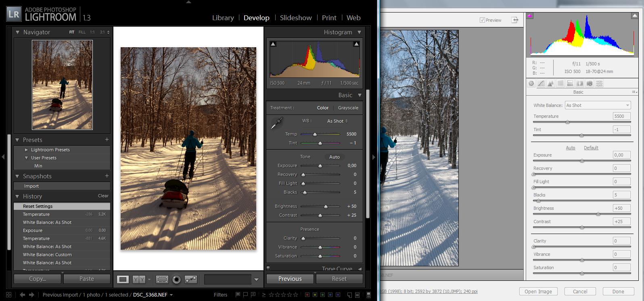
Task: Open Camera Raw HSL / Grayscale tab icon
Action: point(560,84)
